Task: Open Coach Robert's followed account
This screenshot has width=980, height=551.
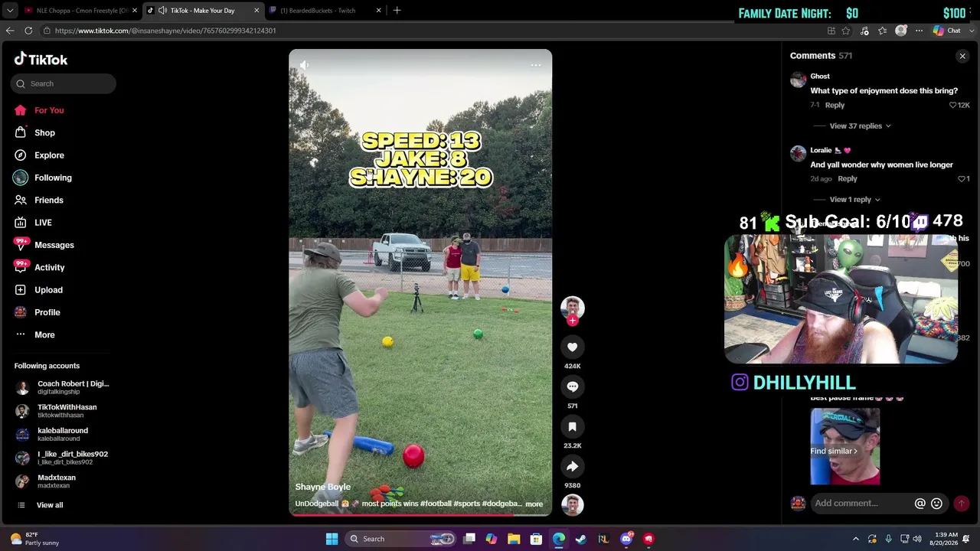Action: click(x=62, y=387)
